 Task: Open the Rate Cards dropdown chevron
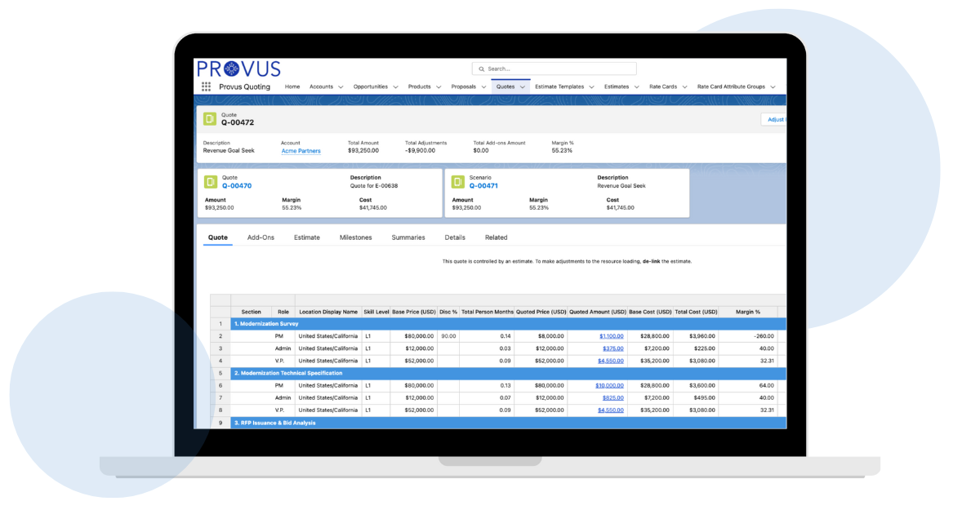684,87
